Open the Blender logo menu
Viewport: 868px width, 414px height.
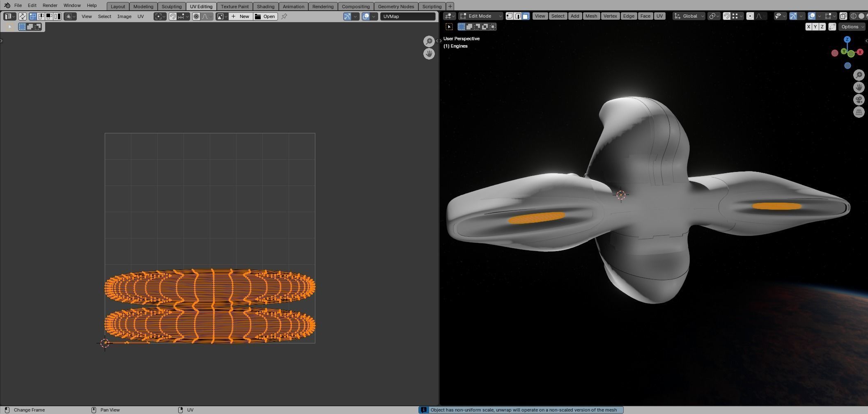pyautogui.click(x=7, y=5)
